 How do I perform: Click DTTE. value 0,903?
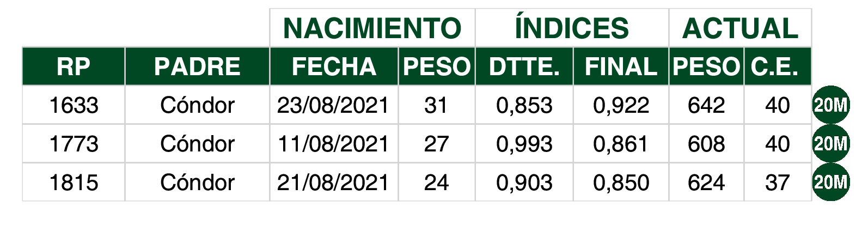[524, 183]
